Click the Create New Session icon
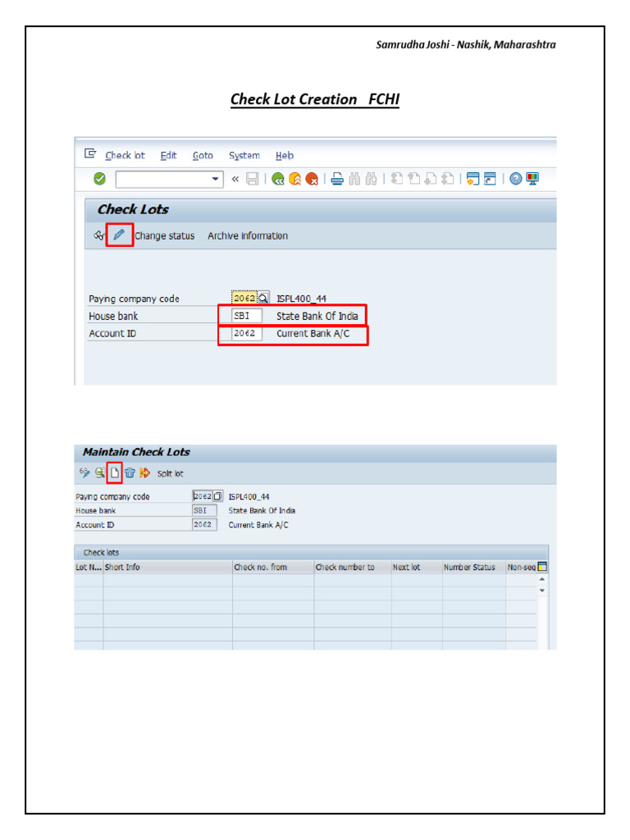Image resolution: width=630 pixels, height=840 pixels. 472,179
